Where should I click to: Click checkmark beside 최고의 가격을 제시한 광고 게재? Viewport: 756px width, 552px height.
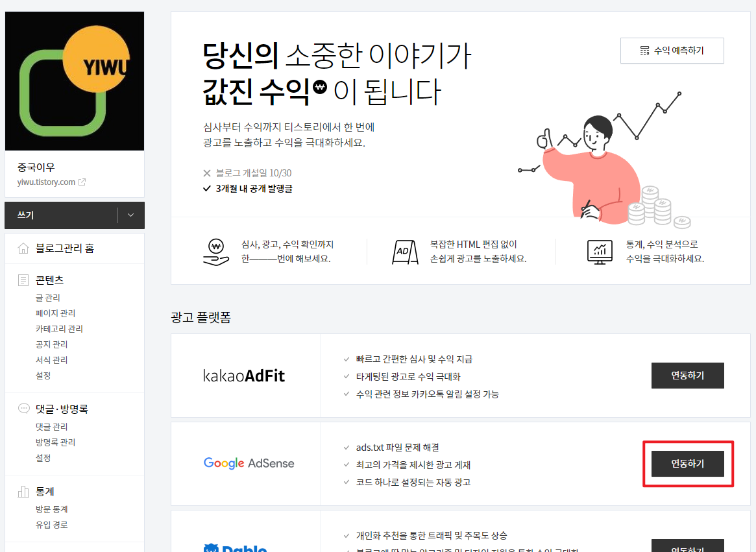pos(346,464)
